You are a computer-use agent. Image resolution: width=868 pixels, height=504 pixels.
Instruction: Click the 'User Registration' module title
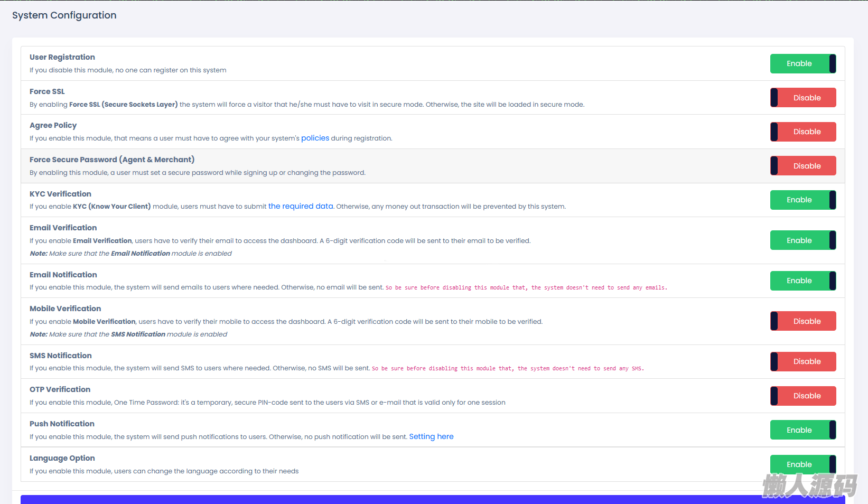tap(62, 57)
